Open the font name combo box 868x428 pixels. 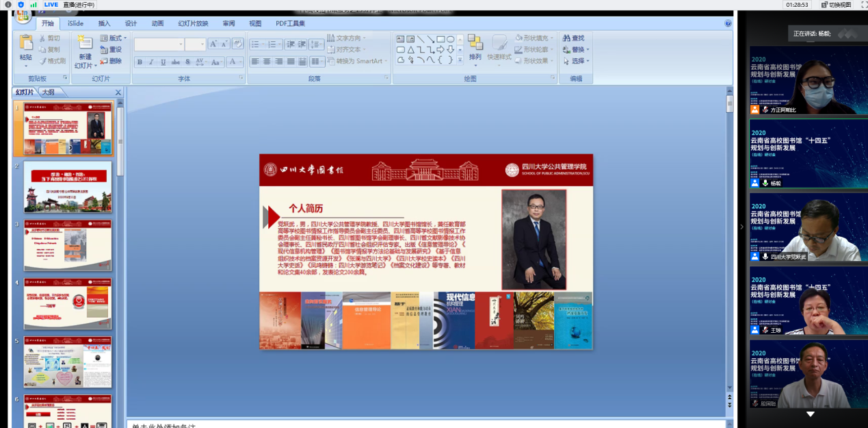[159, 44]
